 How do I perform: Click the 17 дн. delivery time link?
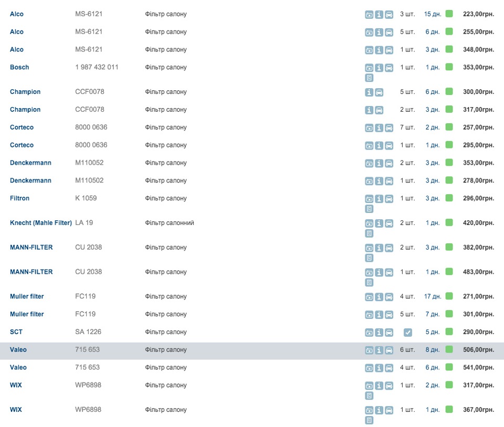click(433, 296)
